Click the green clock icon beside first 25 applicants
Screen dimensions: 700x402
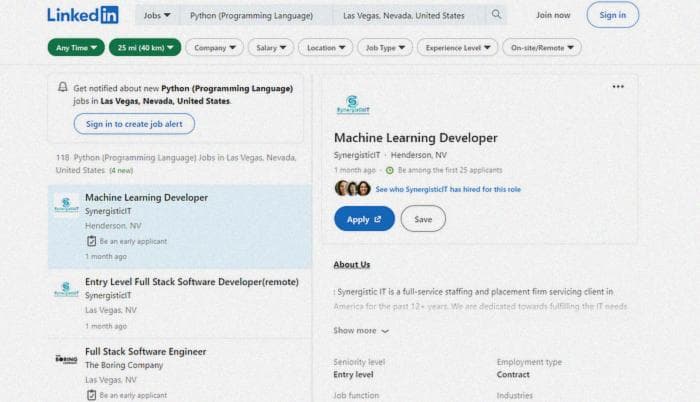point(390,170)
